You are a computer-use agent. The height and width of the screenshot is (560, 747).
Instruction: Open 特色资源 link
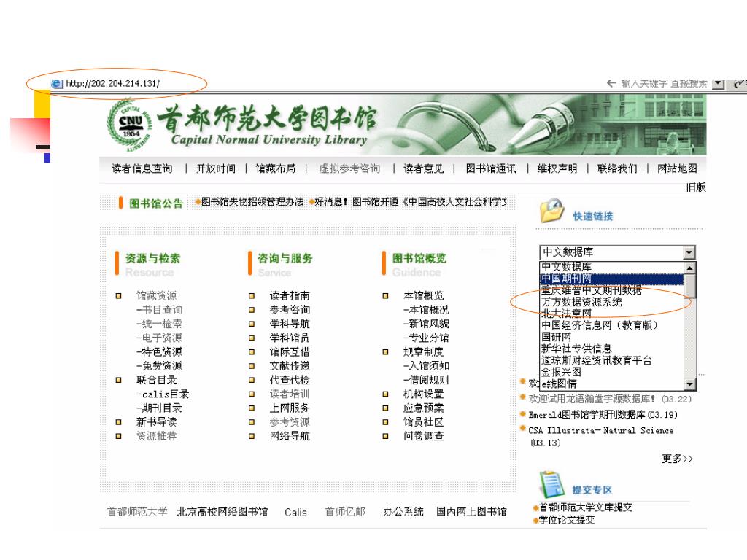pyautogui.click(x=159, y=352)
